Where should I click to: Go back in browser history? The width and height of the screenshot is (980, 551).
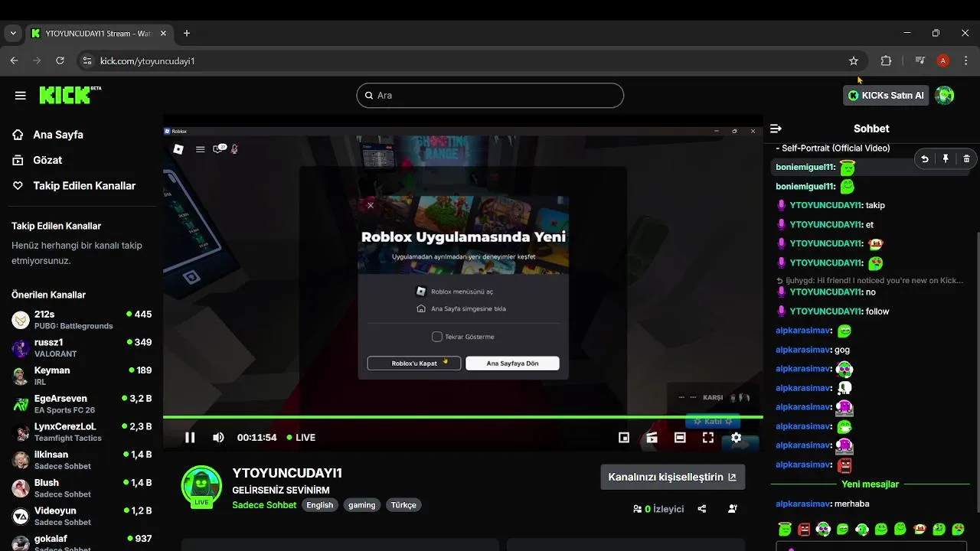[14, 60]
